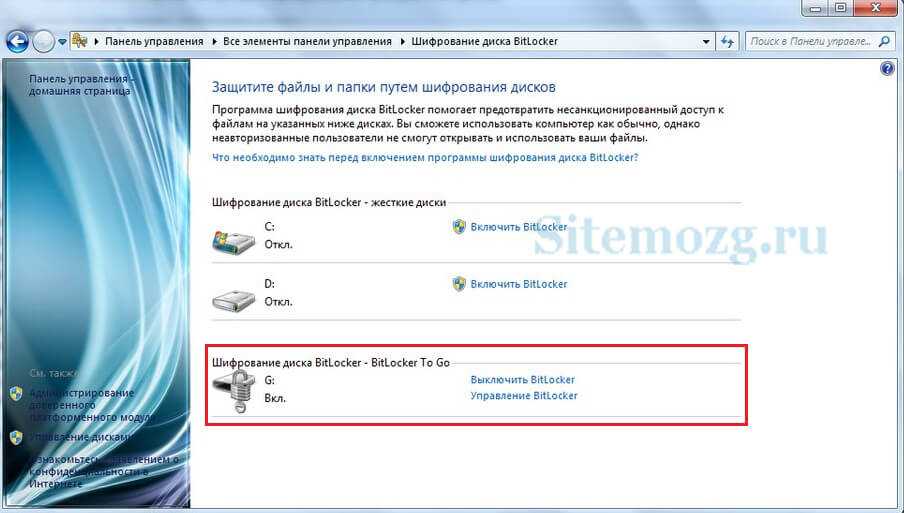Image resolution: width=904 pixels, height=513 pixels.
Task: Click Панель управления breadcrumb segment
Action: coord(154,42)
